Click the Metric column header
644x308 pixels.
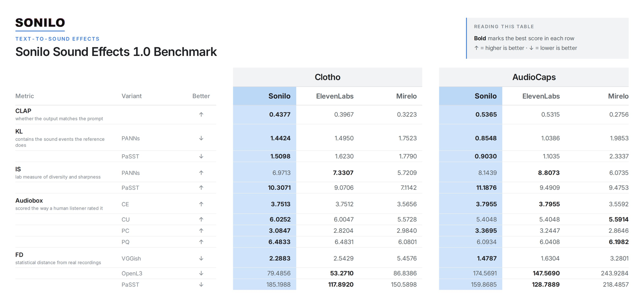[x=25, y=96]
